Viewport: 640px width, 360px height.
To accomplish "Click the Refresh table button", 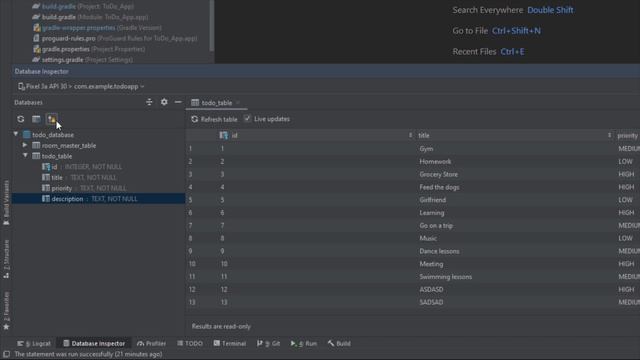I will (214, 119).
